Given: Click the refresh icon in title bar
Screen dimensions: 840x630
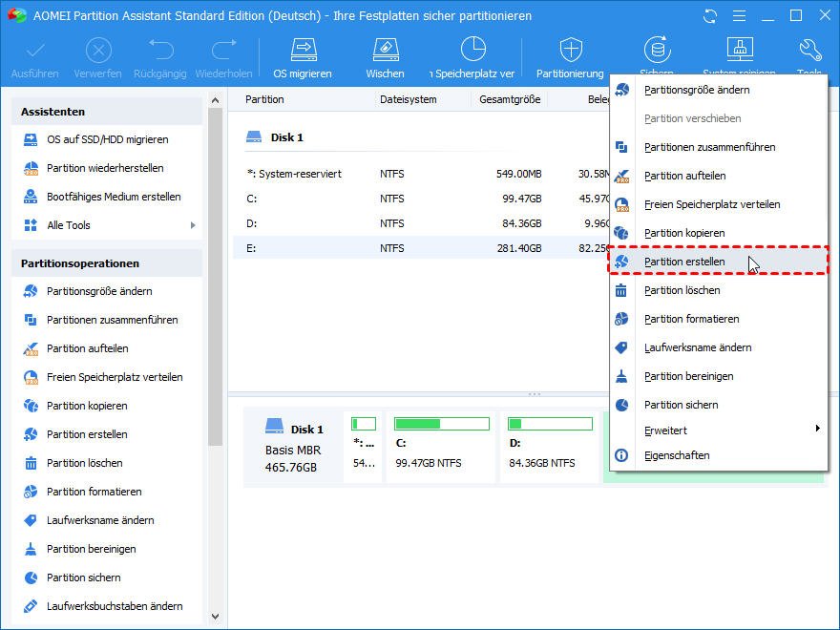Looking at the screenshot, I should click(710, 16).
